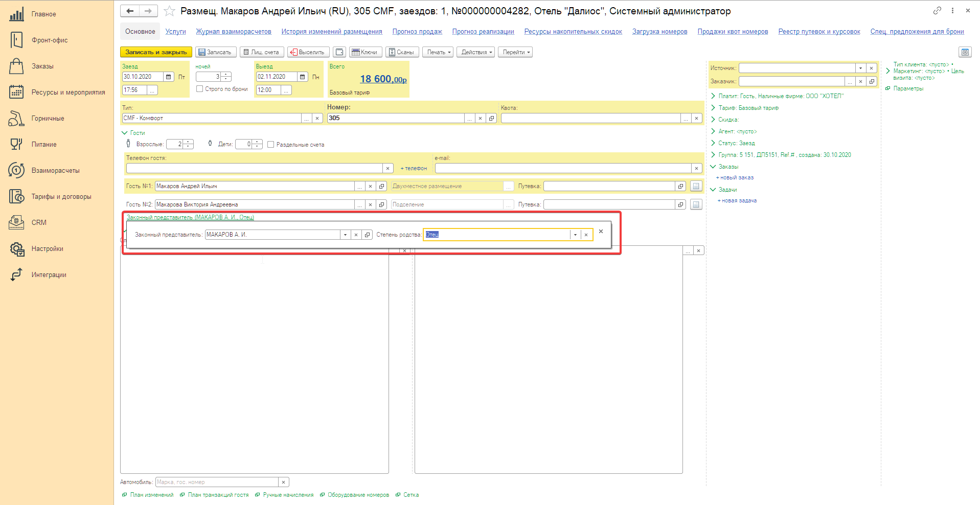Open the Главное section in sidebar
Image resolution: width=980 pixels, height=505 pixels.
(x=43, y=14)
